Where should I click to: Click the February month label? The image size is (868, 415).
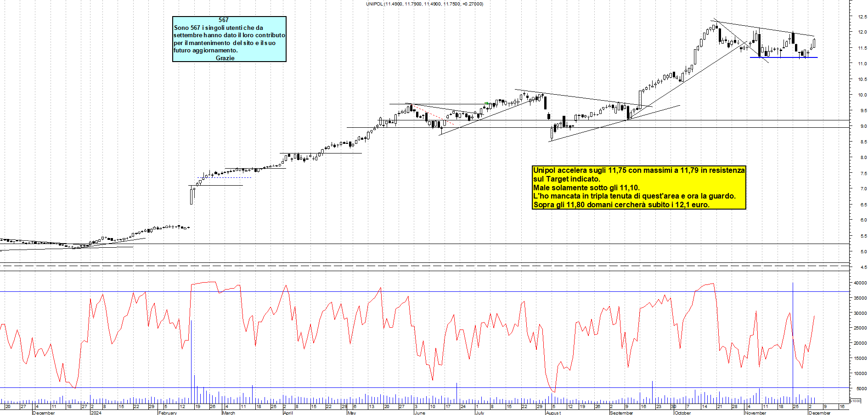pos(168,413)
